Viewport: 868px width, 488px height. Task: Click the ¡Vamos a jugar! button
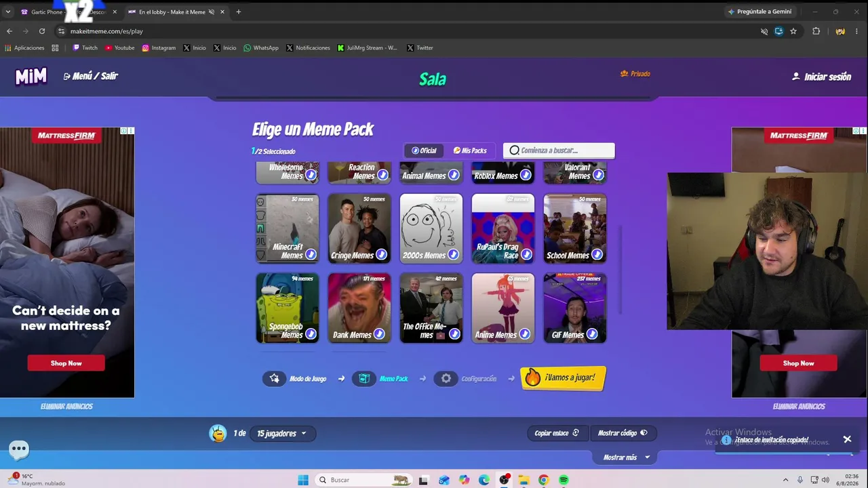point(563,378)
